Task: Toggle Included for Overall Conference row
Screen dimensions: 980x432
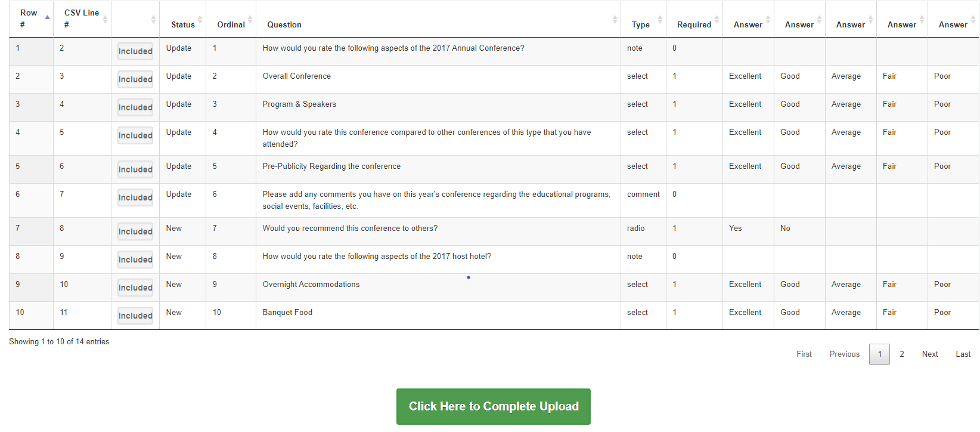Action: (135, 79)
